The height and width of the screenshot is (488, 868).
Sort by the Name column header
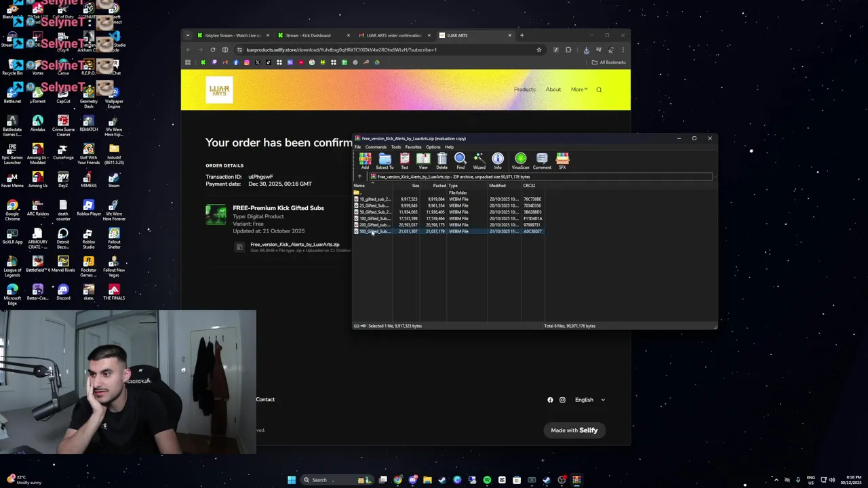pos(372,186)
